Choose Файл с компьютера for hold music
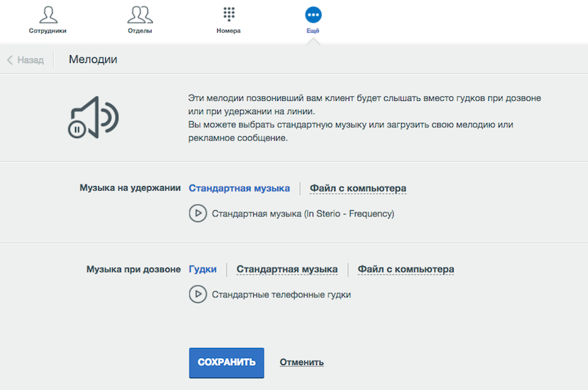This screenshot has width=588, height=390. [x=358, y=188]
